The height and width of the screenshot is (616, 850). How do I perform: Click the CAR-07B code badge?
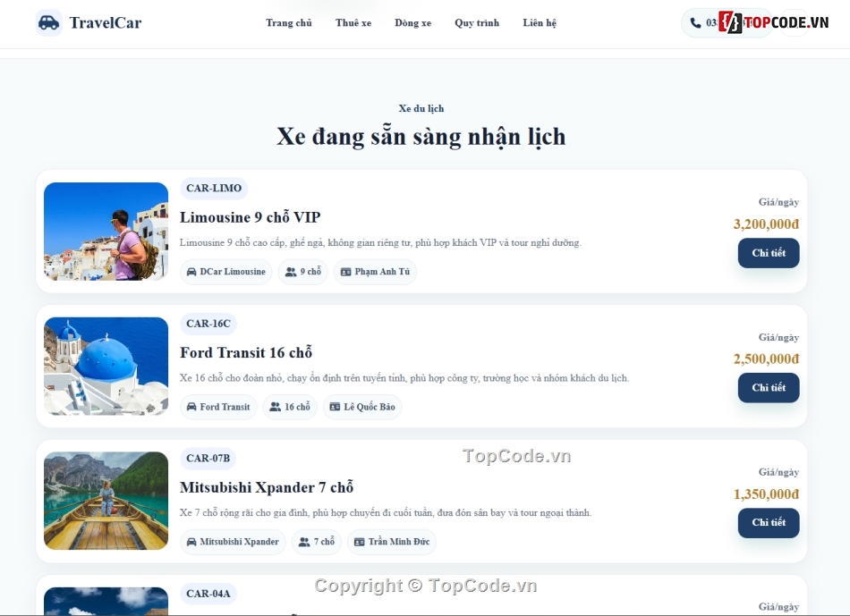[x=208, y=459]
